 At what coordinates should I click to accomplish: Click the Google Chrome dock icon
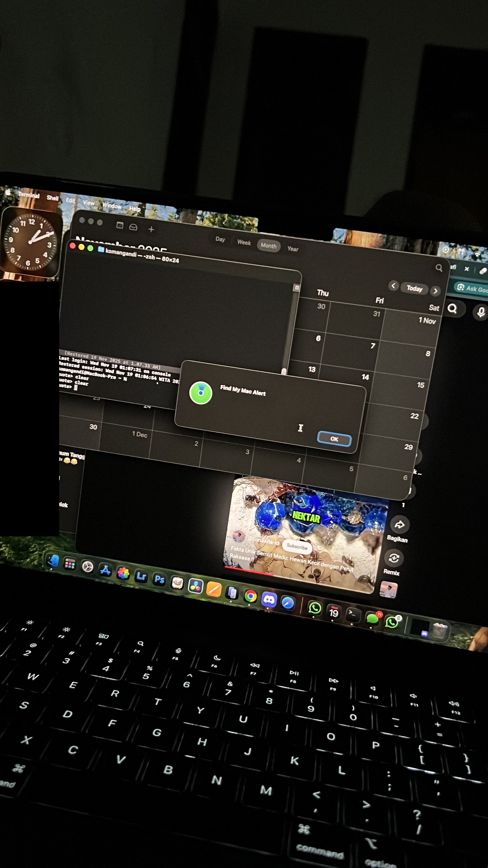(x=250, y=596)
